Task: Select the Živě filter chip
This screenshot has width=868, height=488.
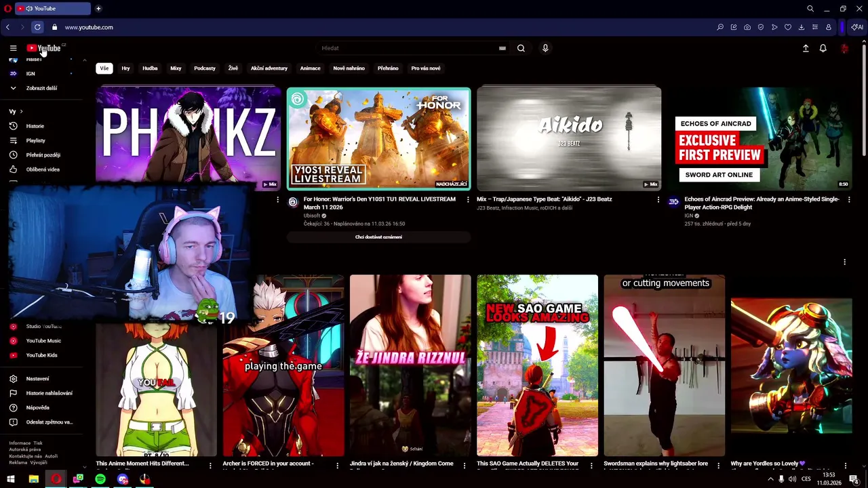Action: pos(233,68)
